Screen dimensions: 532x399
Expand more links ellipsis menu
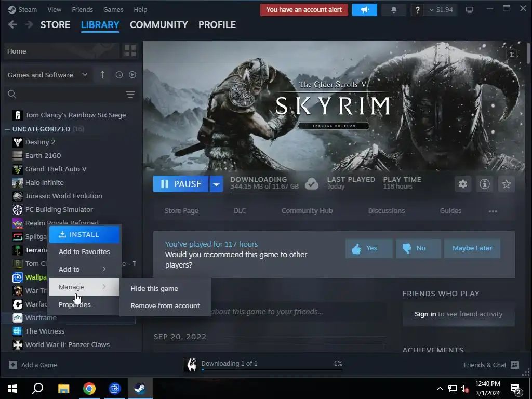pos(493,211)
